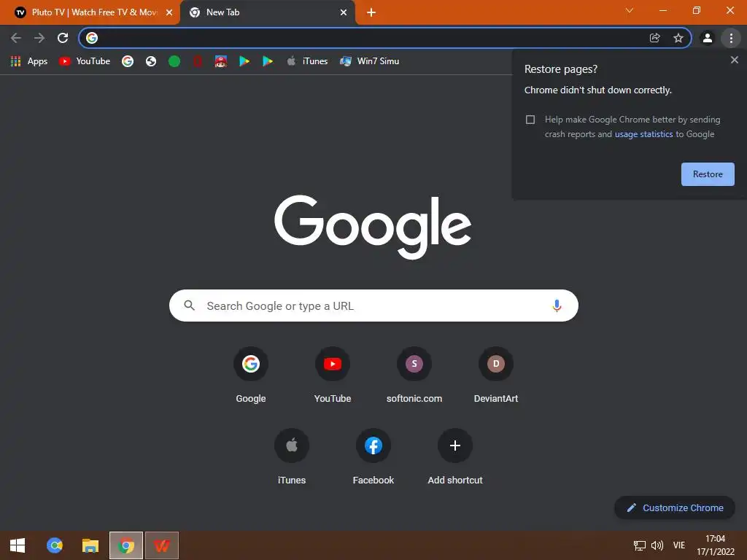This screenshot has height=560, width=747.
Task: Open the Google shortcut tile
Action: 251,376
